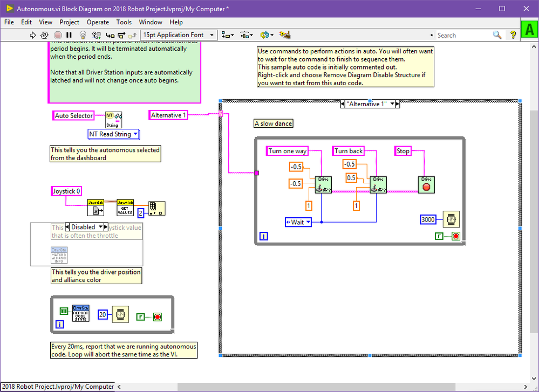539x392 pixels.
Task: Click the Run arrow in the toolbar
Action: (x=33, y=35)
